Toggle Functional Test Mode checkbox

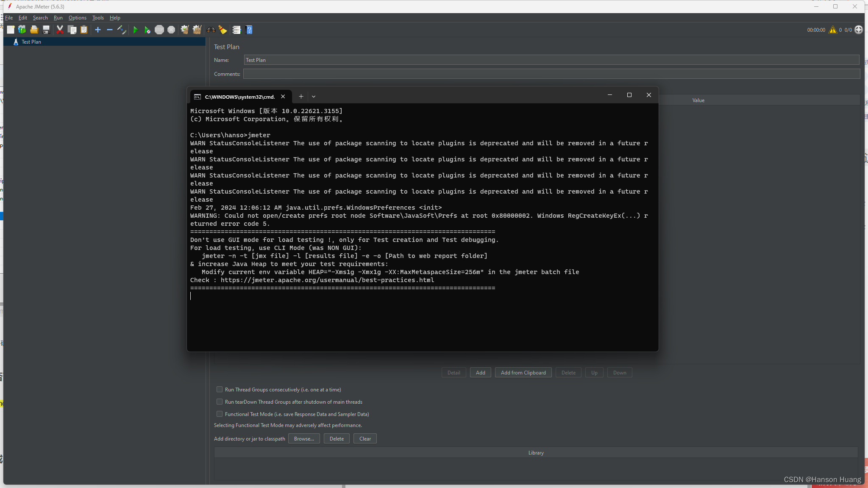tap(220, 413)
